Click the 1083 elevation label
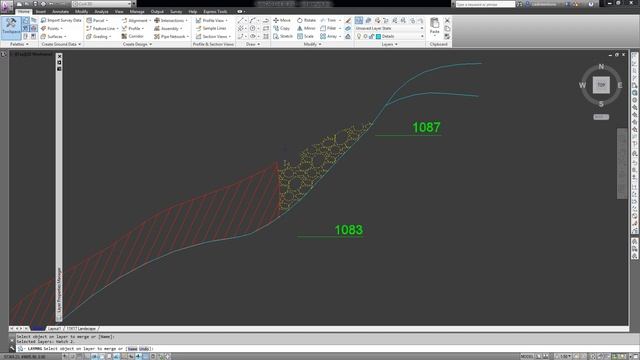Screen dimensions: 640x360 pyautogui.click(x=349, y=230)
